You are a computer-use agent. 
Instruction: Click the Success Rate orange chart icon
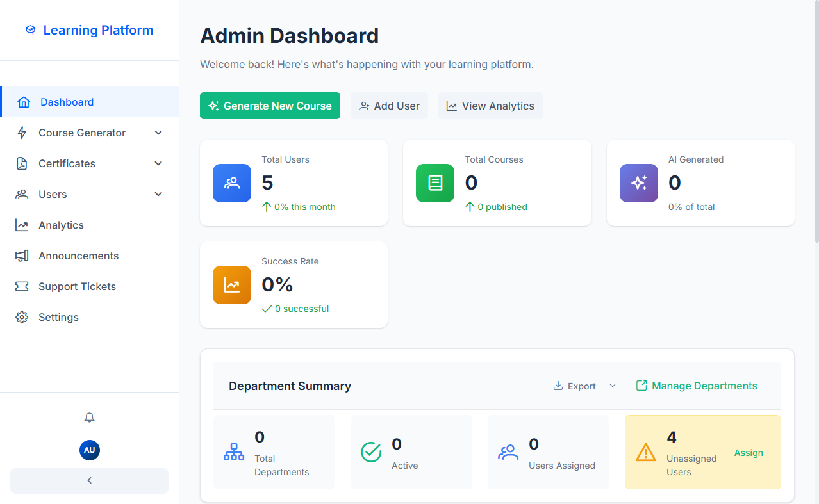click(232, 285)
